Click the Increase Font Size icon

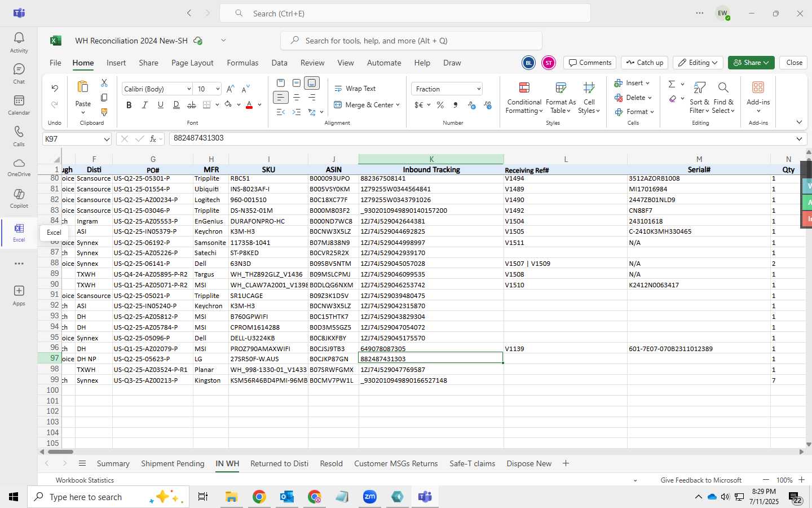230,89
